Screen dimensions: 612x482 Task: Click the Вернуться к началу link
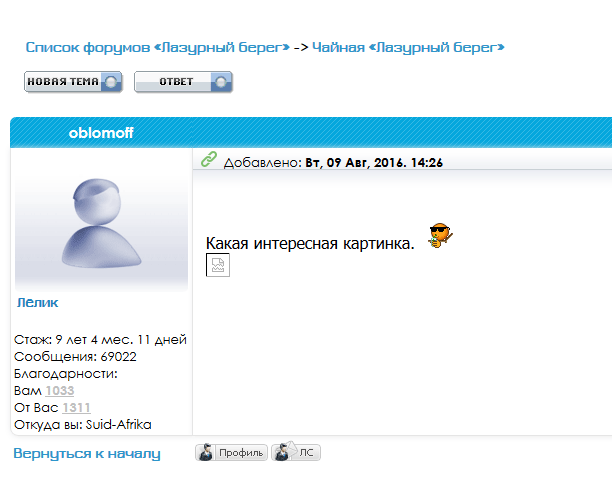click(87, 454)
